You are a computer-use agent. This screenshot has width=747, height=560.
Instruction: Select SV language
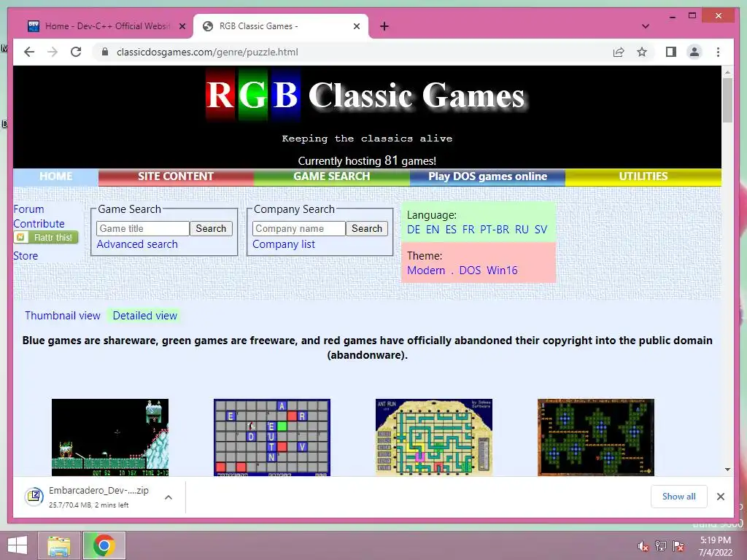(x=541, y=230)
